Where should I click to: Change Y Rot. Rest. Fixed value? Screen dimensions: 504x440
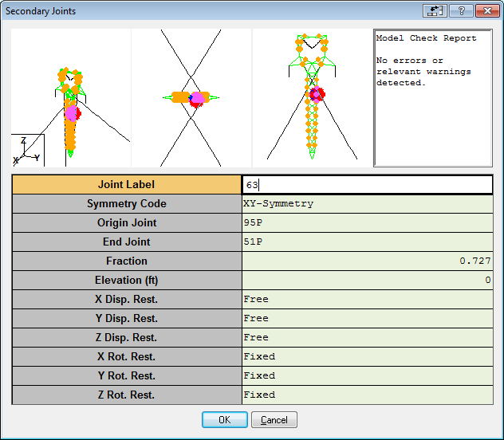(368, 375)
